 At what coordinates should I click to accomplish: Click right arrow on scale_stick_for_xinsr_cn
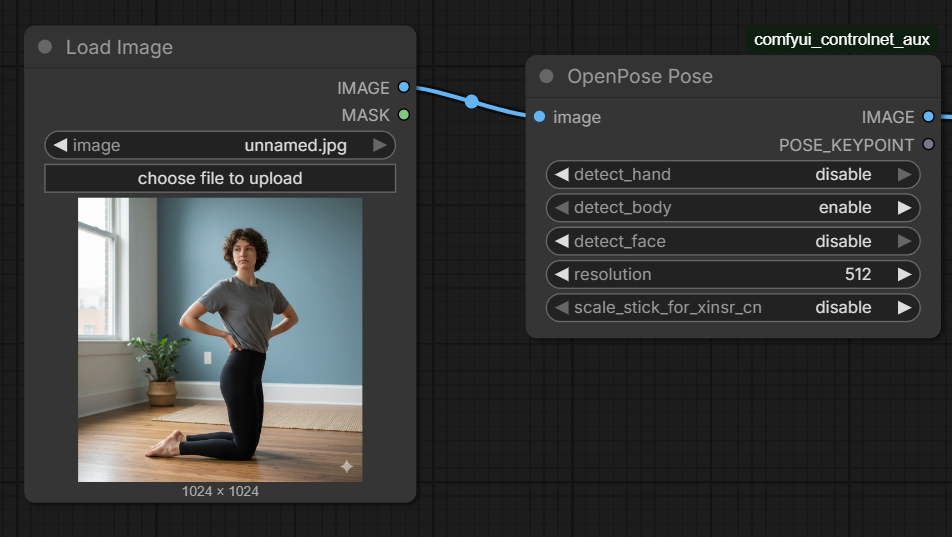(905, 307)
